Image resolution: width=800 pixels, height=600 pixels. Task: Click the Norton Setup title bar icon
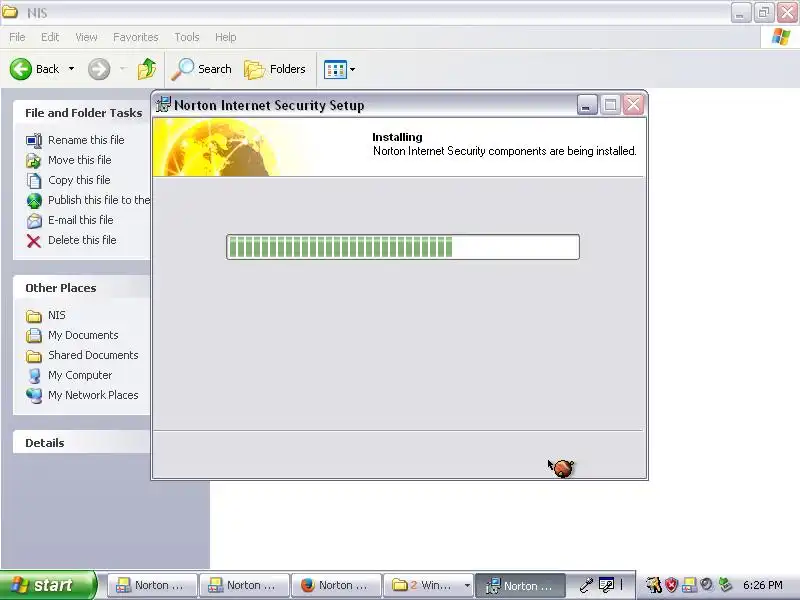pyautogui.click(x=163, y=104)
